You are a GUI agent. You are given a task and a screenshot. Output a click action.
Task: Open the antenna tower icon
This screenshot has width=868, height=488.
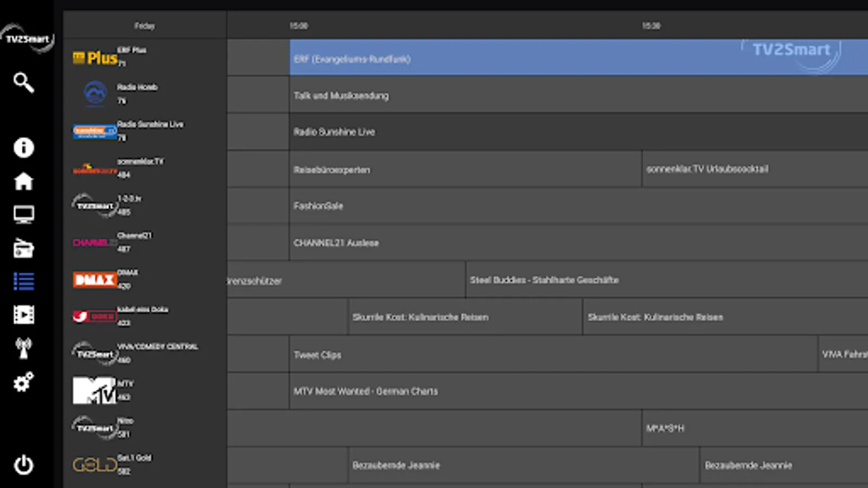(x=24, y=348)
